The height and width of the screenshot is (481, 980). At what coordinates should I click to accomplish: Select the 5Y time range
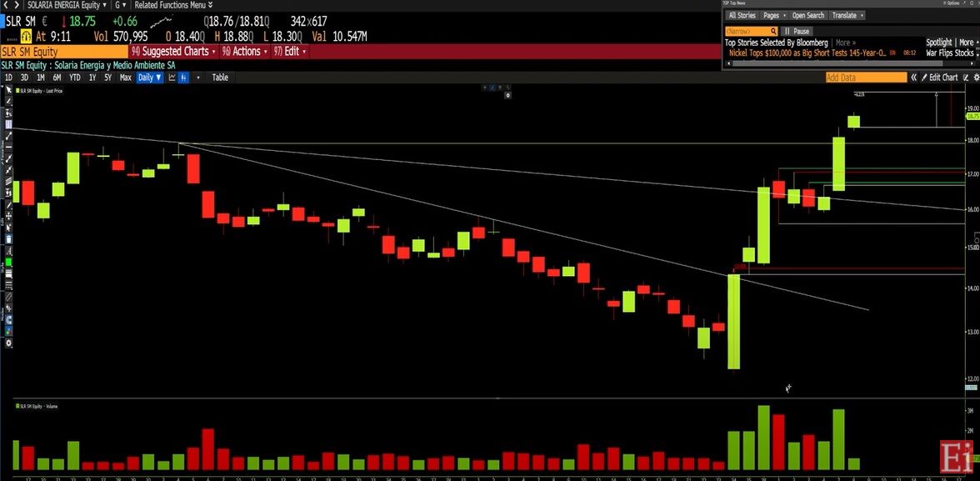[108, 78]
